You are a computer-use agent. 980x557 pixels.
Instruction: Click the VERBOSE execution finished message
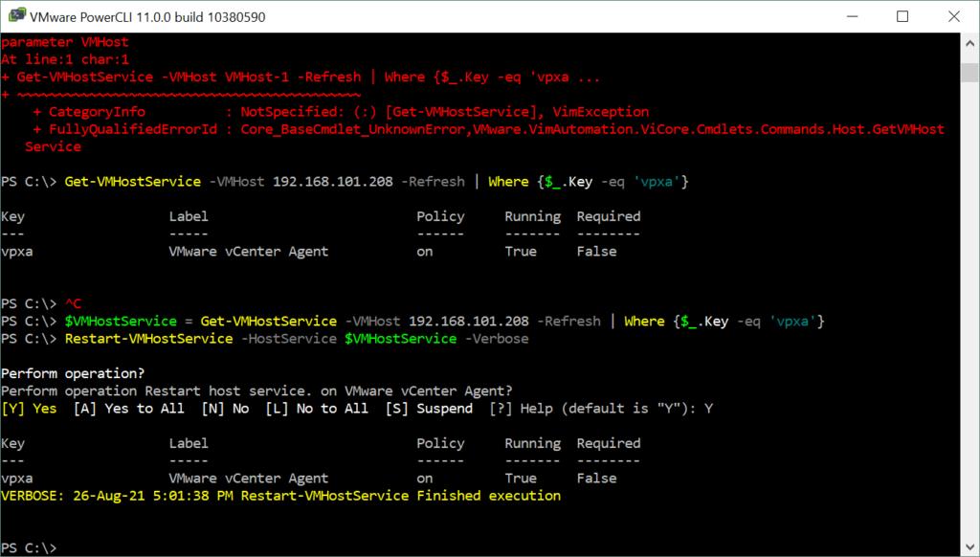(x=278, y=495)
